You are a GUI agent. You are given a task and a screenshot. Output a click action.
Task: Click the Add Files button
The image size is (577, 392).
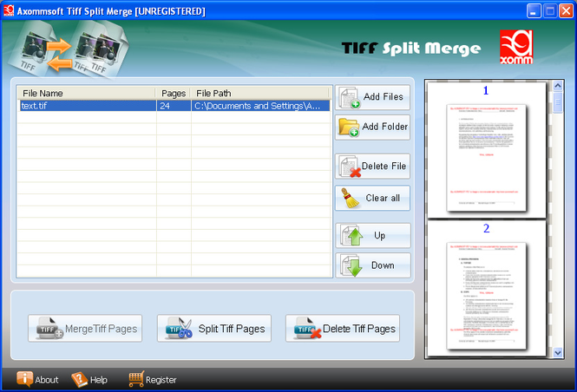tap(372, 97)
